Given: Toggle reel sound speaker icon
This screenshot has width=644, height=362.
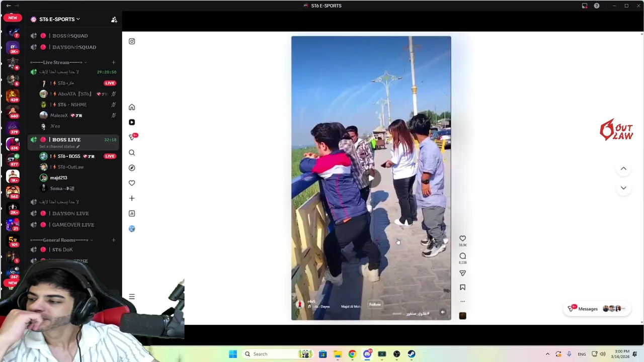Looking at the screenshot, I should (x=443, y=312).
